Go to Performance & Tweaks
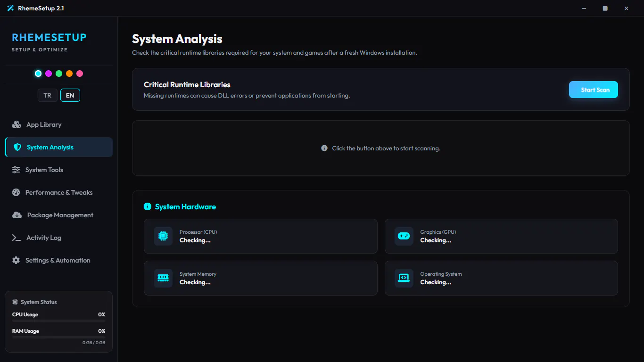Screen dimensions: 644x362 pyautogui.click(x=58, y=192)
